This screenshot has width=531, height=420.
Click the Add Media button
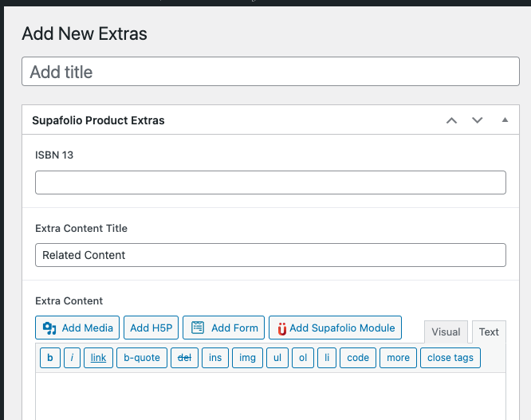pos(77,328)
